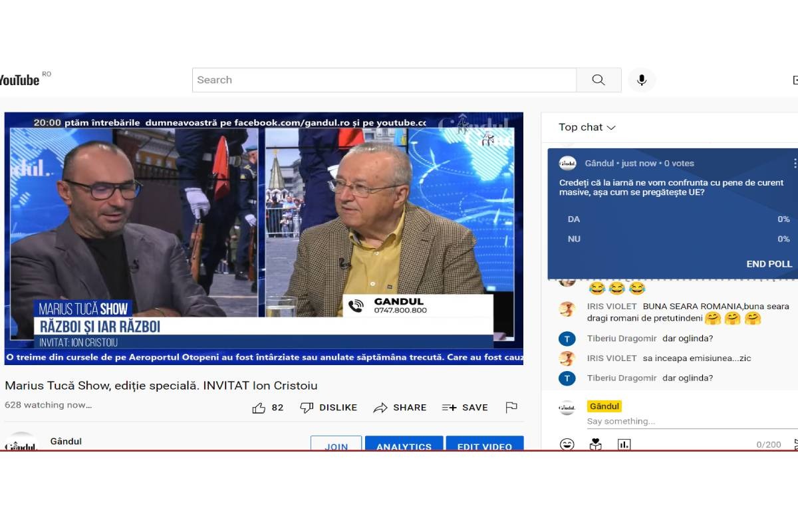Select DA poll option
798x532 pixels.
[678, 219]
